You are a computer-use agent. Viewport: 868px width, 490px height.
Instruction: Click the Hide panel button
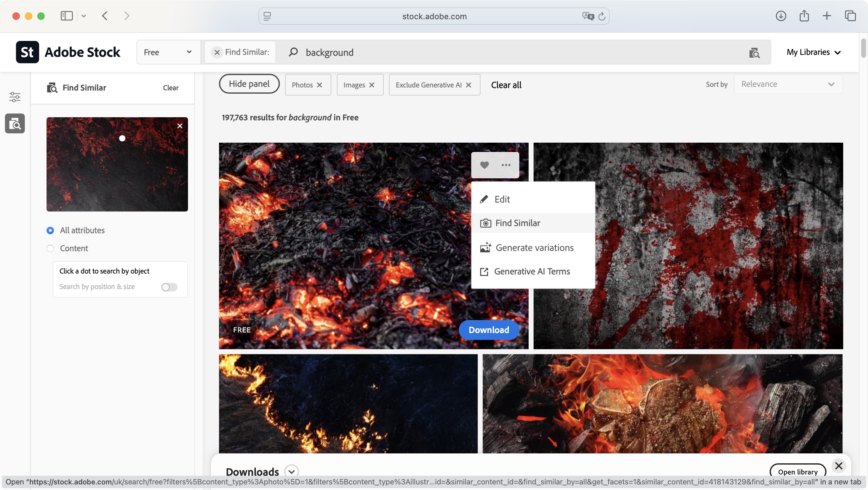249,84
